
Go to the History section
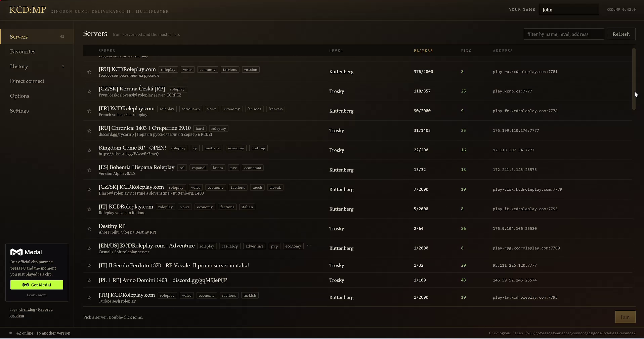(x=37, y=66)
